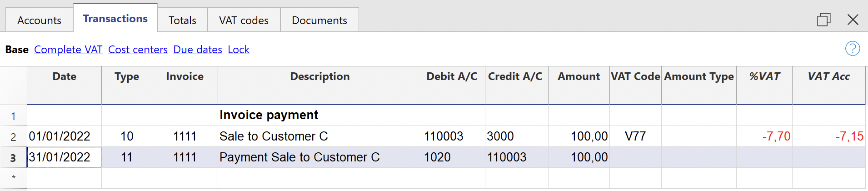Click the Lock view link
Viewport: 868px width, 191px height.
(239, 50)
